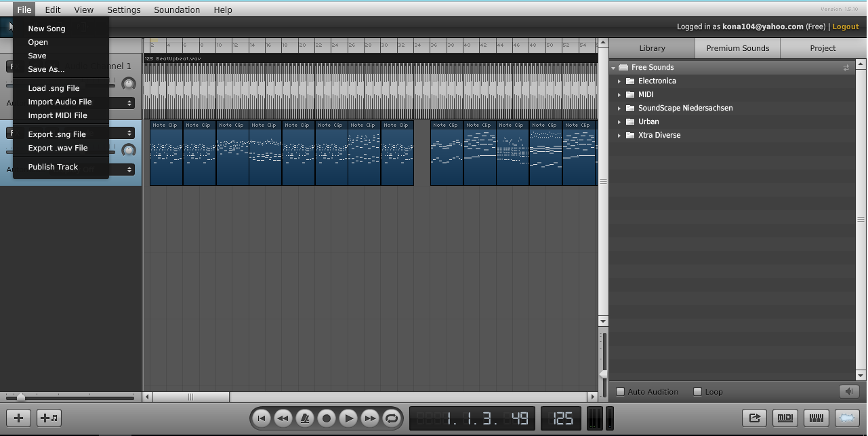The image size is (868, 436).
Task: Click the vertical zoom slider handle
Action: click(x=603, y=374)
